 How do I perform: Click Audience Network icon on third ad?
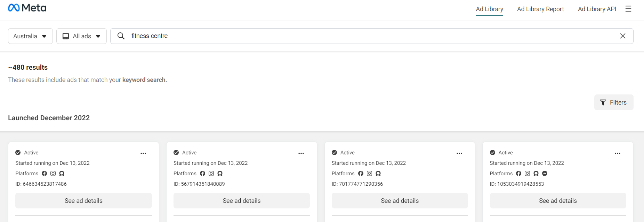(x=378, y=174)
